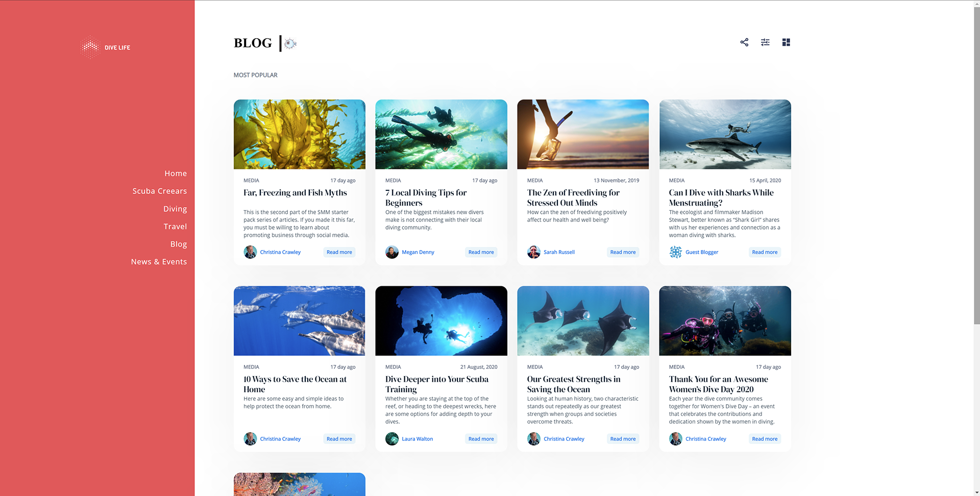Open title Far, Freezing and Fish Myths
The image size is (980, 496).
(295, 193)
